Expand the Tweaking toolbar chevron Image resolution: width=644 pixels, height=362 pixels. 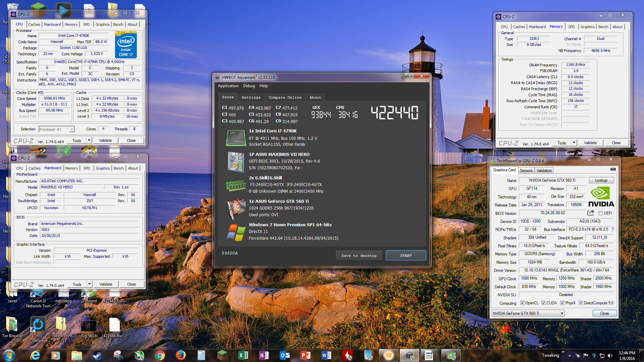point(563,352)
